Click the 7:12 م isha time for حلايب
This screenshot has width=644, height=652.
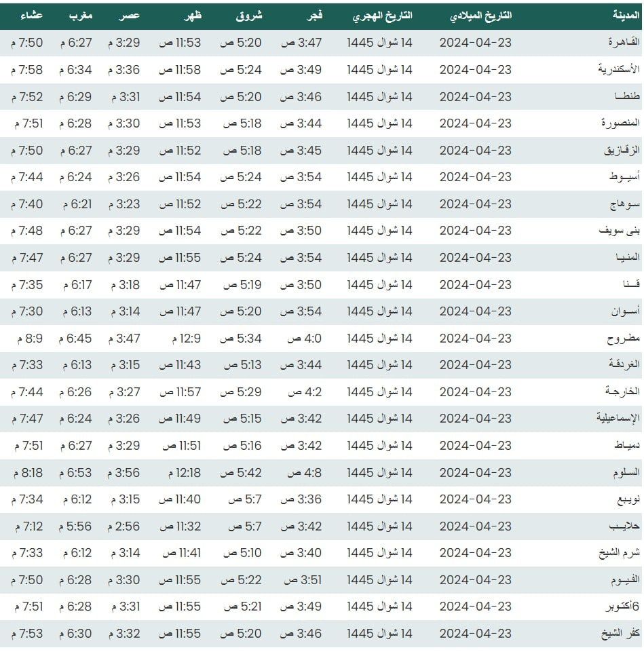(29, 526)
